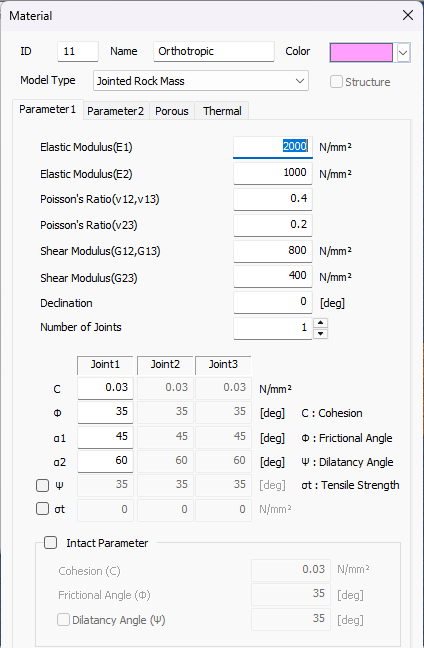Select the Thermal tab
Viewport: 424px width, 648px height.
[222, 111]
